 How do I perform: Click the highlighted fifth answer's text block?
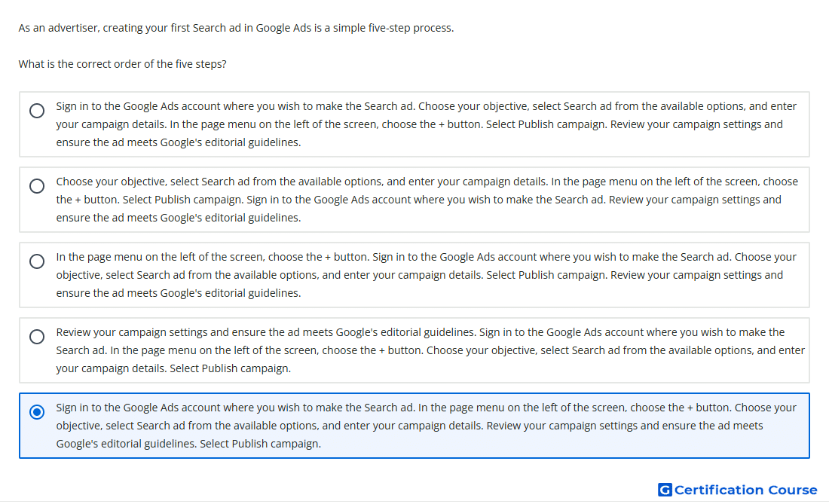[426, 426]
